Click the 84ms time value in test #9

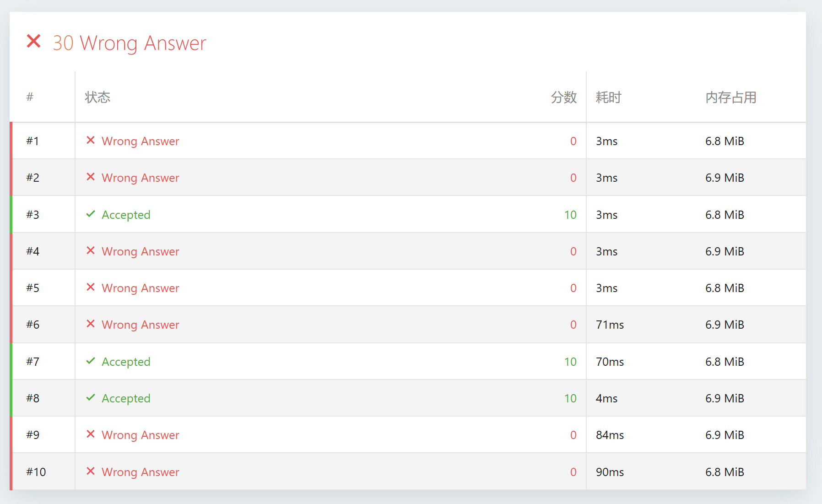[610, 435]
